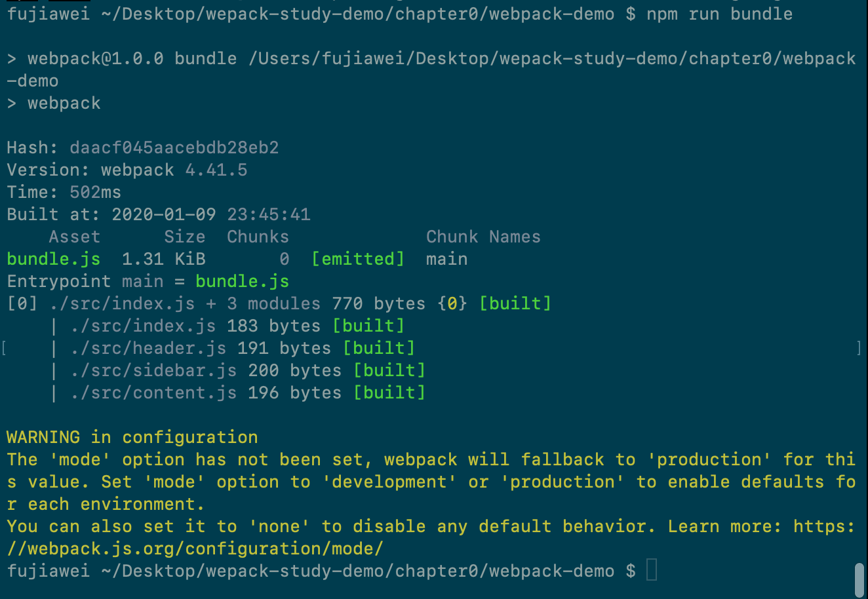Viewport: 868px width, 599px height.
Task: Click the [built] label on the 770 bytes line
Action: point(515,303)
